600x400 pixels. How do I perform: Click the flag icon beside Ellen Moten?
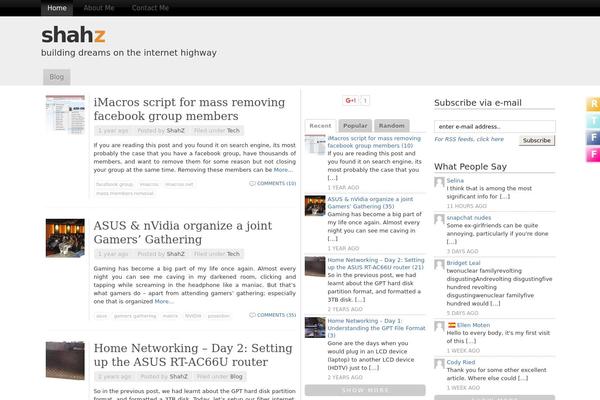(452, 325)
